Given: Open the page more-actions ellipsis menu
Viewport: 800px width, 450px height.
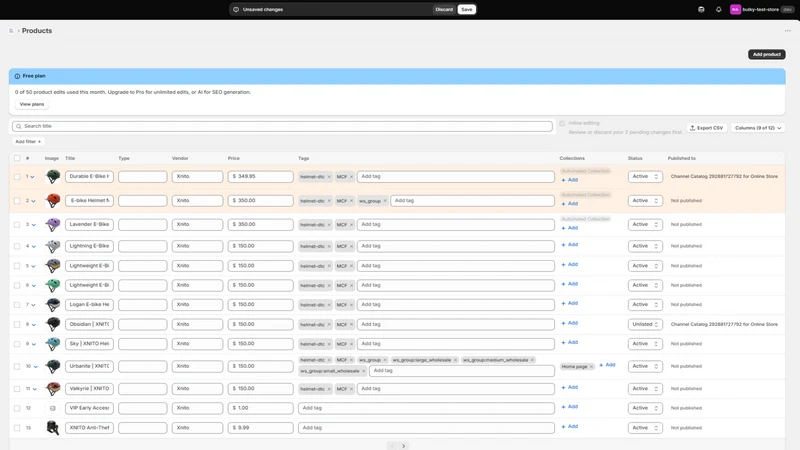Looking at the screenshot, I should click(x=787, y=31).
